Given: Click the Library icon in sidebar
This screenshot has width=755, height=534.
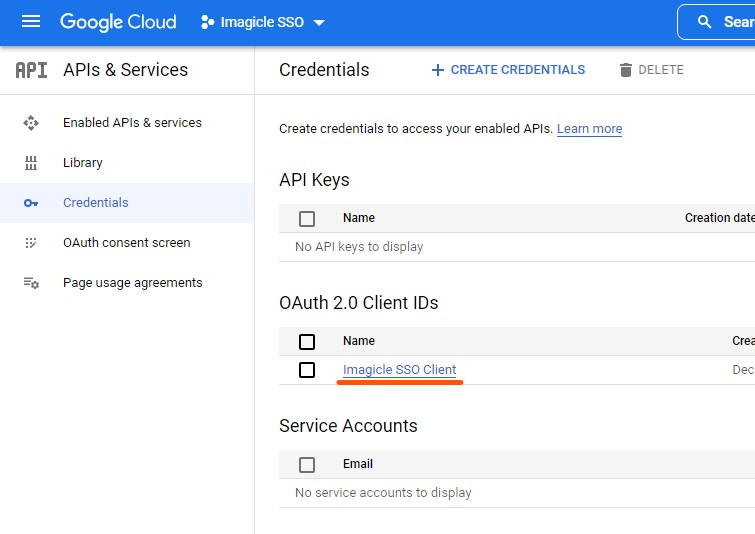Looking at the screenshot, I should click(31, 163).
